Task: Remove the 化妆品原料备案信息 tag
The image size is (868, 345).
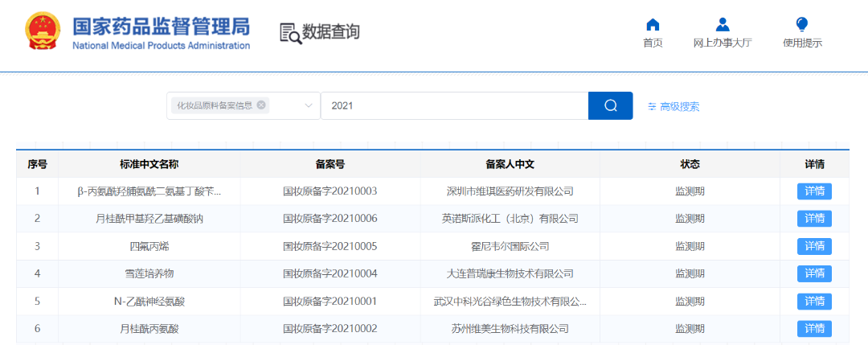Action: [x=261, y=105]
